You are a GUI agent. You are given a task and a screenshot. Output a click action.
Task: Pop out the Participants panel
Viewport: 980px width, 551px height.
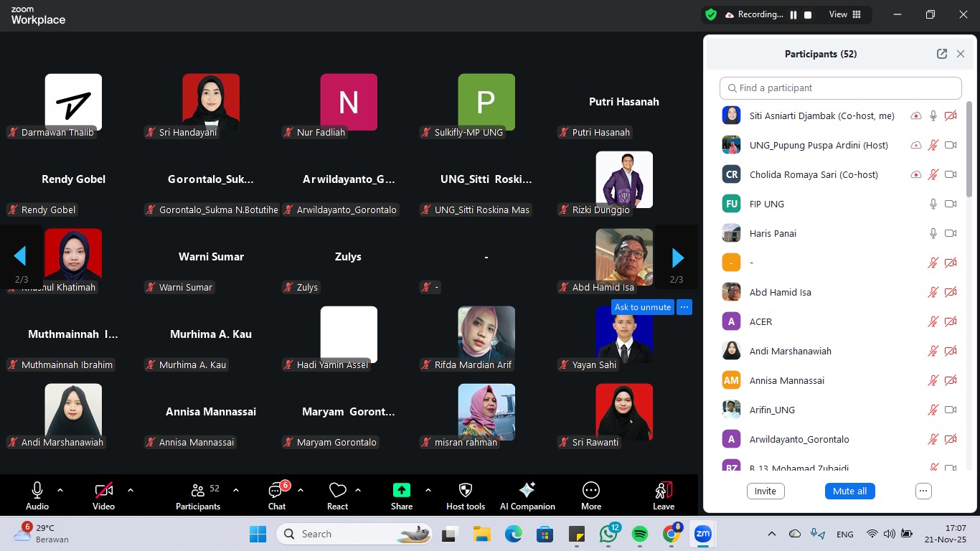(x=942, y=54)
